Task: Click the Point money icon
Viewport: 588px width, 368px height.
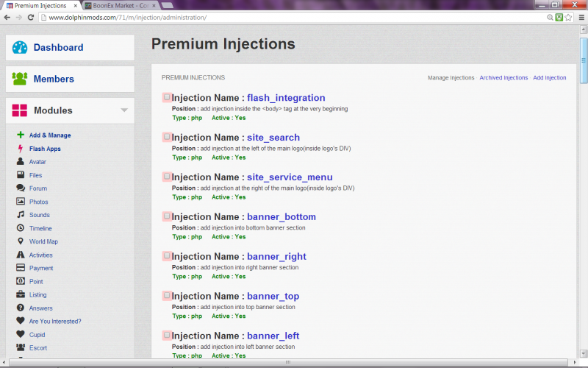Action: click(x=21, y=281)
